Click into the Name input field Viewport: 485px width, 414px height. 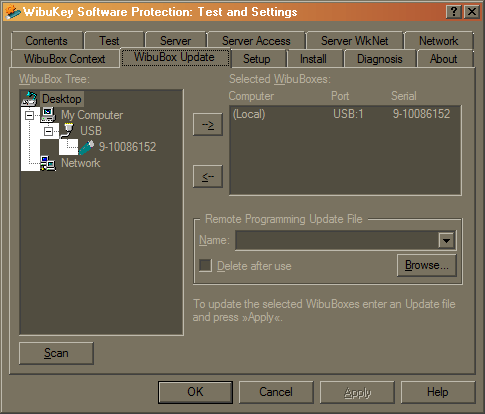[x=337, y=240]
